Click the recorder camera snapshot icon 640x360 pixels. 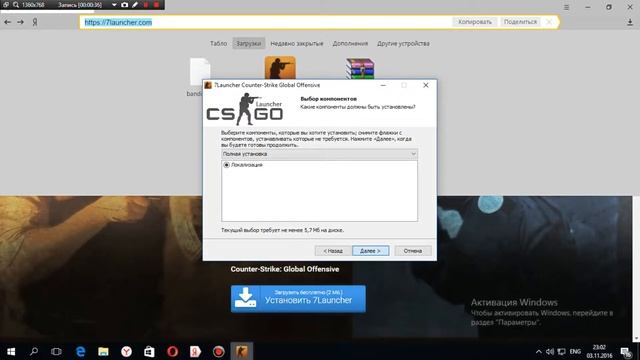tap(124, 5)
